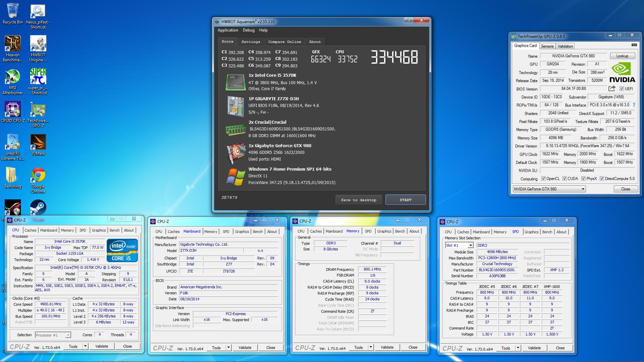The image size is (644, 362).
Task: Expand Tools dropdown arrow in CPU-Z Mainboard window
Action: pyautogui.click(x=229, y=348)
